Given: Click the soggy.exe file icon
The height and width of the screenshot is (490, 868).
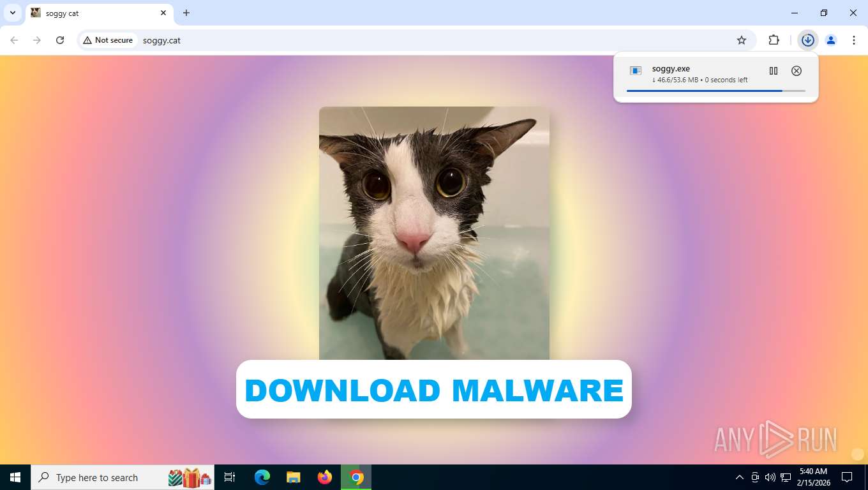Looking at the screenshot, I should click(x=636, y=71).
